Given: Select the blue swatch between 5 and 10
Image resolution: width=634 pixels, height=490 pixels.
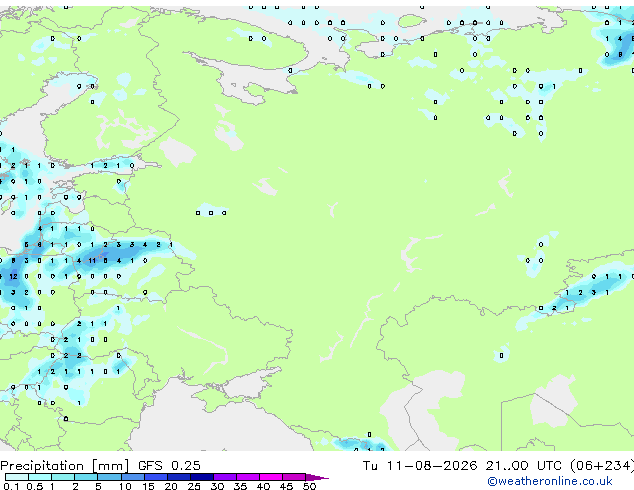Looking at the screenshot, I should tap(109, 477).
